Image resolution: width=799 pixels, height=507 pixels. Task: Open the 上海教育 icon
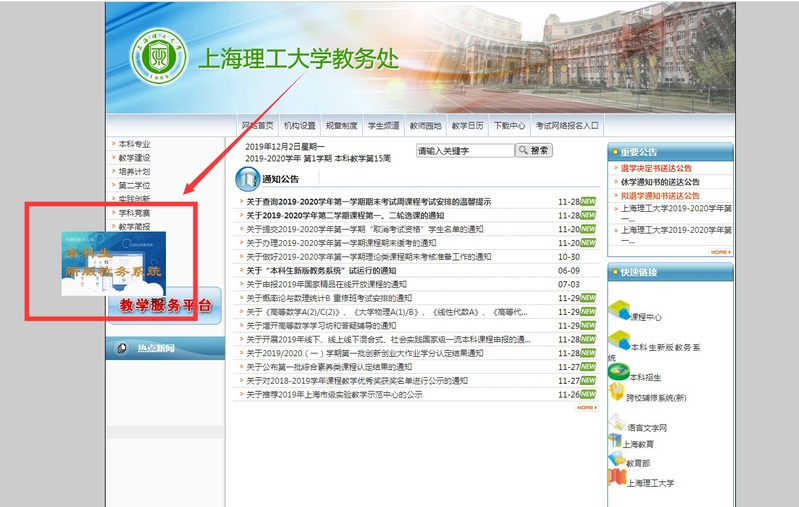615,441
